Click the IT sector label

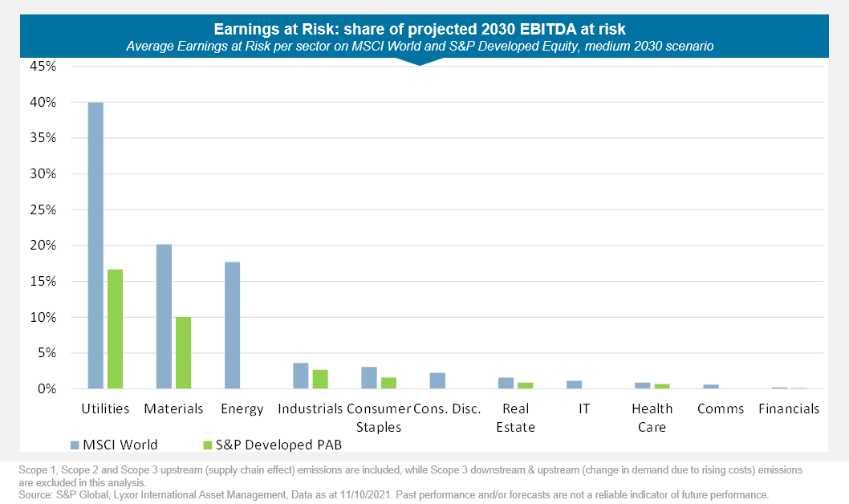click(583, 408)
